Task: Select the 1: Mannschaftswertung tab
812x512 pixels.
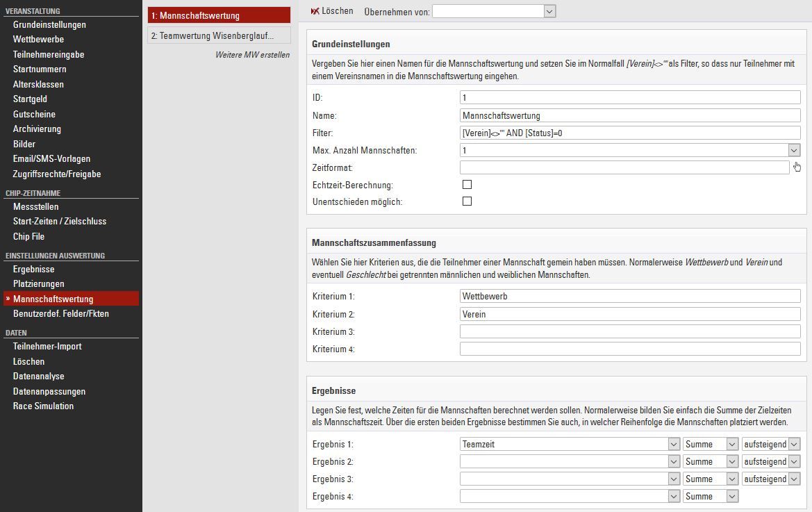Action: pos(219,15)
